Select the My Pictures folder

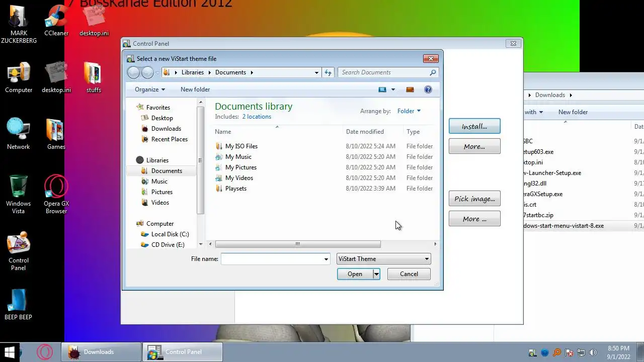(x=241, y=167)
